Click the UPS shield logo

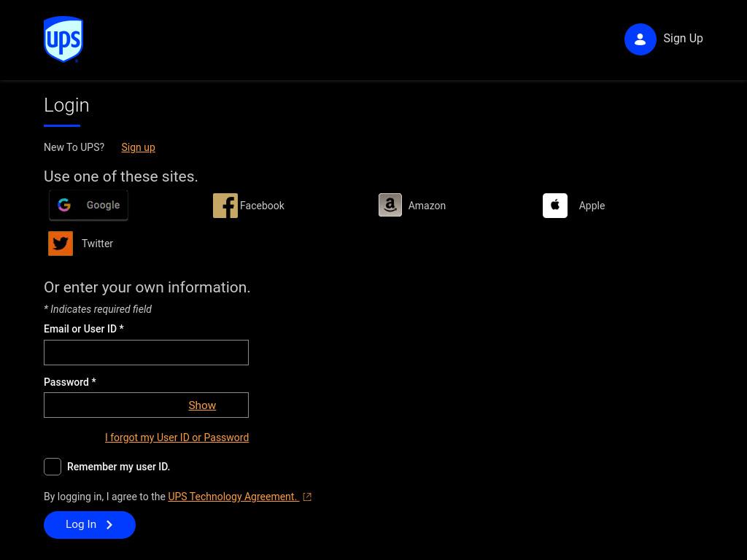(x=63, y=39)
